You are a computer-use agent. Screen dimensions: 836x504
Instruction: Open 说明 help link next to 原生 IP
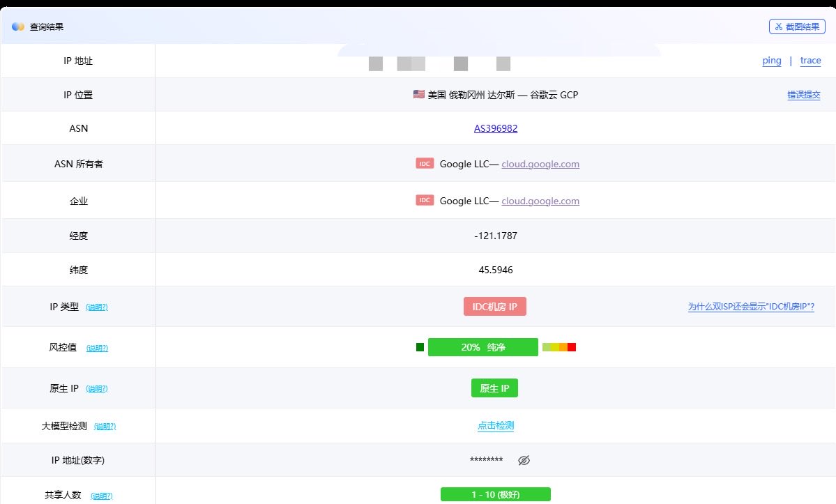(96, 389)
